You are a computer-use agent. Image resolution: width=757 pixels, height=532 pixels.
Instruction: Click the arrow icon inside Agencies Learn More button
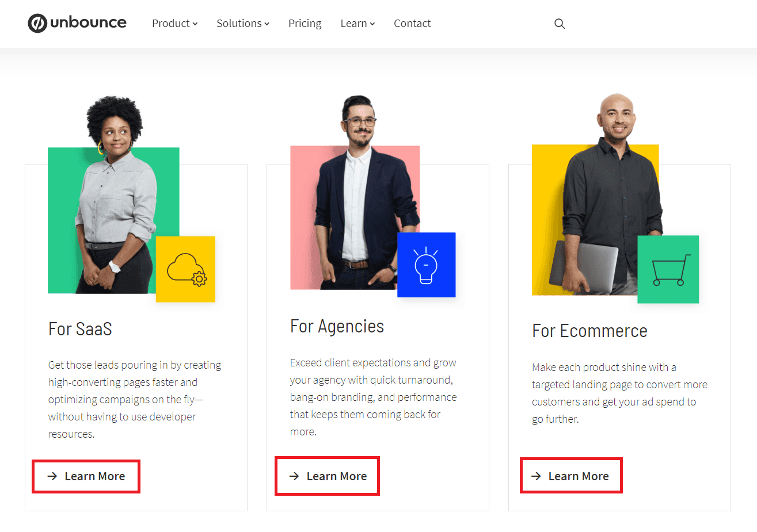click(294, 476)
